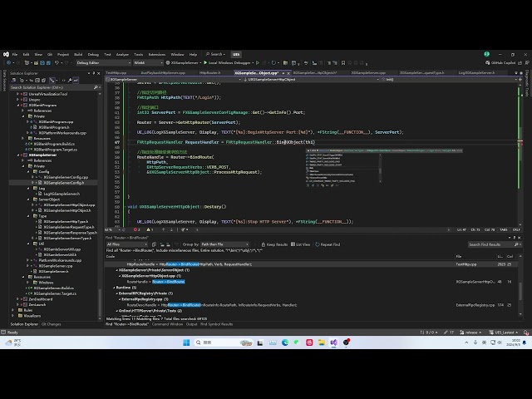532x399 pixels.
Task: Click the copy results icon in find panel
Action: tap(154, 244)
